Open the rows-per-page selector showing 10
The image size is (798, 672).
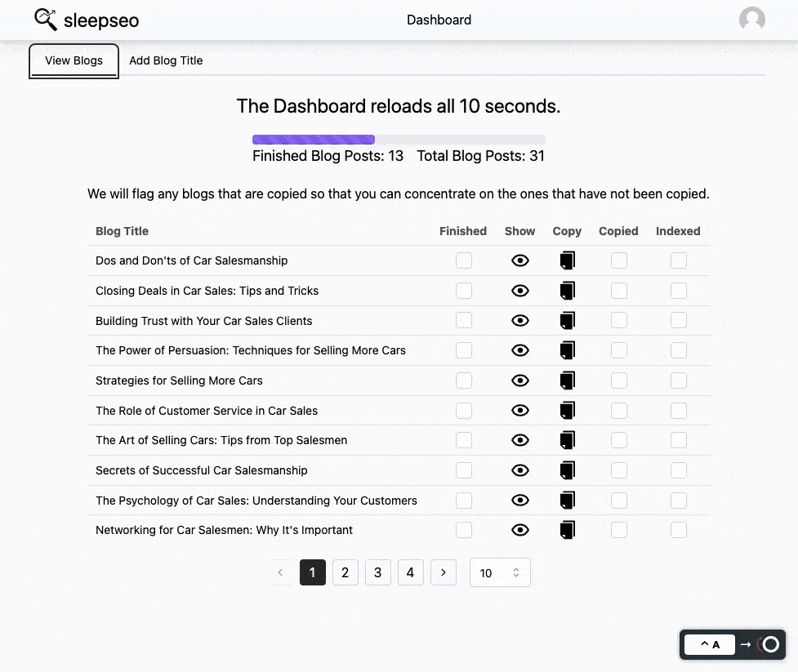click(500, 573)
